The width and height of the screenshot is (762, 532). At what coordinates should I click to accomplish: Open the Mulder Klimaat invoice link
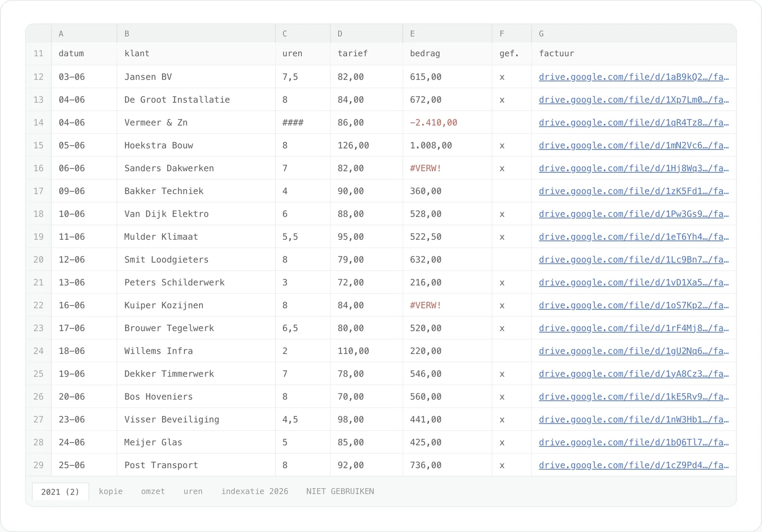coord(633,236)
